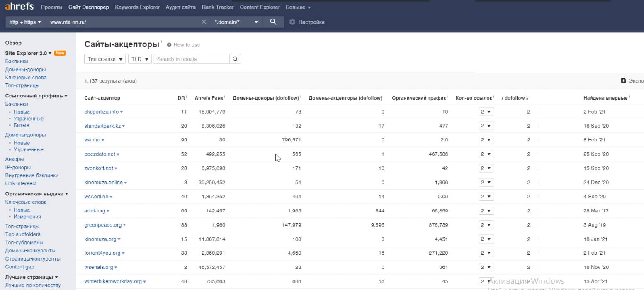Sort by Найдена впервые column header
Viewport: 644px width, 290px height.
coord(605,97)
